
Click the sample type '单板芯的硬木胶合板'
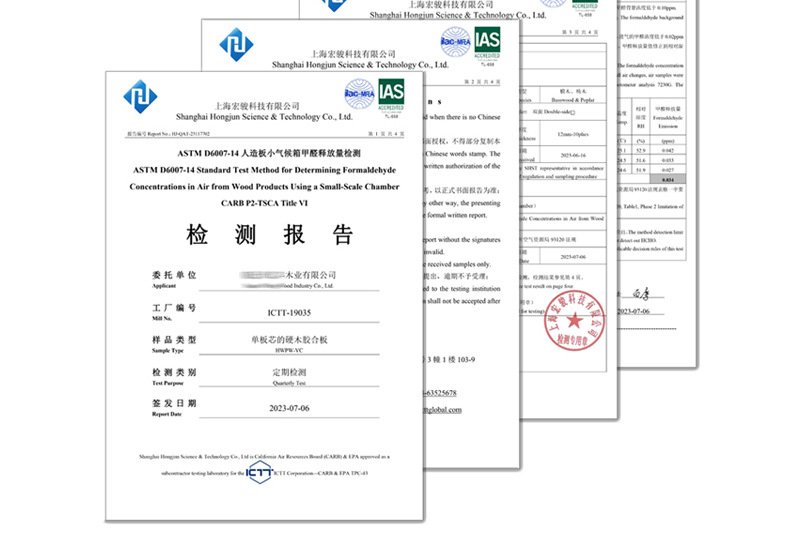pyautogui.click(x=289, y=340)
